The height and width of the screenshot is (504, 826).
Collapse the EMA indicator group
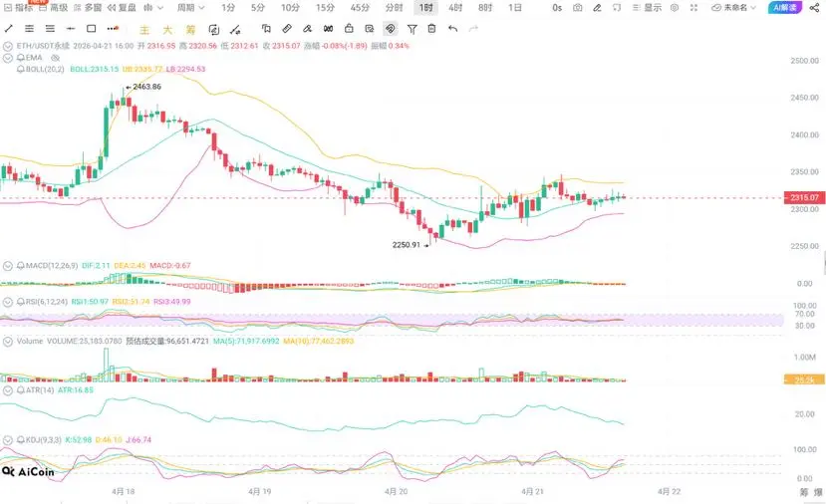coord(7,58)
